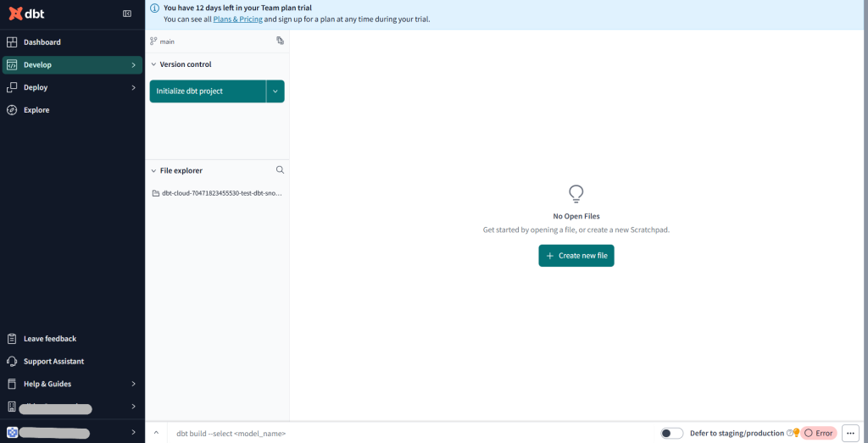Screen dimensions: 868x443
Task: Open the Initialize dbt project dropdown arrow
Action: (x=275, y=91)
